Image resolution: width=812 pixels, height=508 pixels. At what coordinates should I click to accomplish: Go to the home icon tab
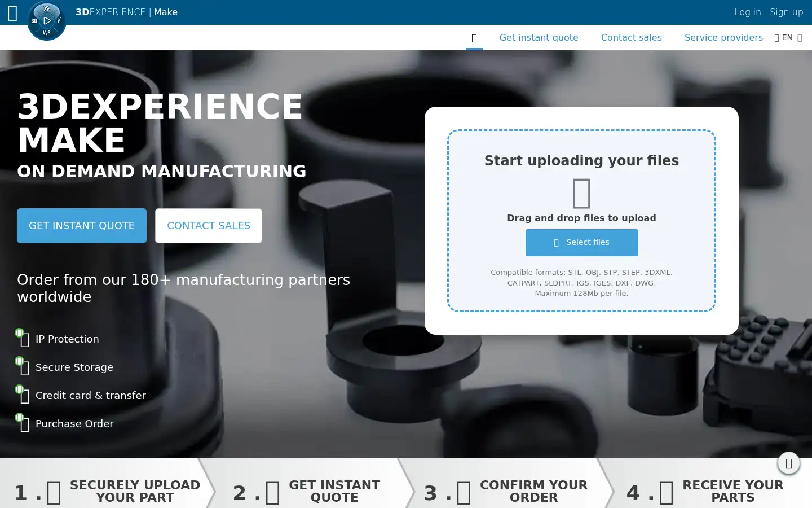[x=474, y=38]
